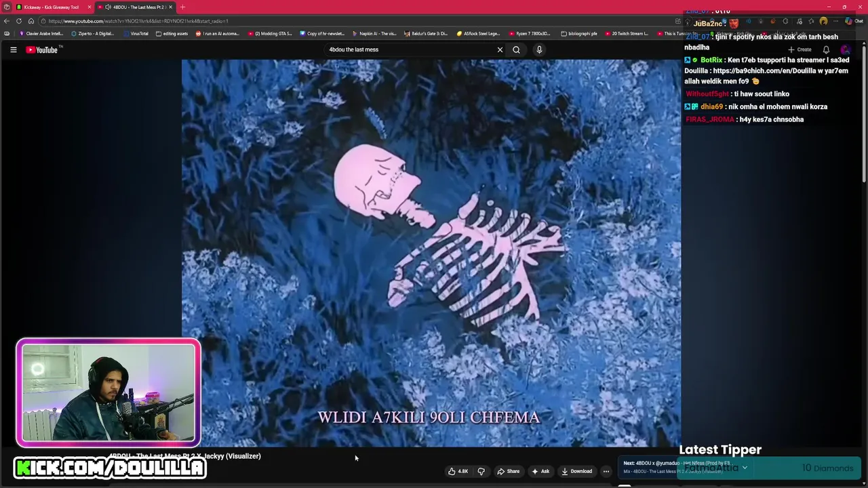Click chat username dhia69
The width and height of the screenshot is (868, 488).
pyautogui.click(x=711, y=106)
